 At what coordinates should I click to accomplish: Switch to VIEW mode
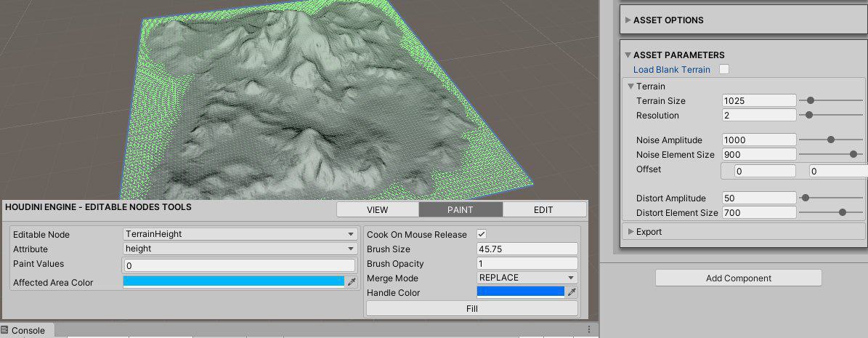[x=378, y=209]
